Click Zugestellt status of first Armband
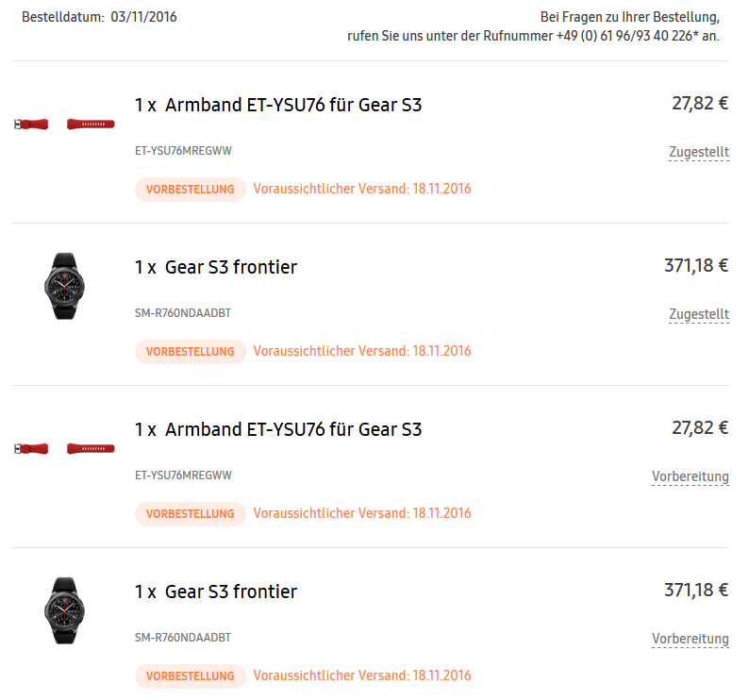Screen dimensions: 749x700 point(699,152)
